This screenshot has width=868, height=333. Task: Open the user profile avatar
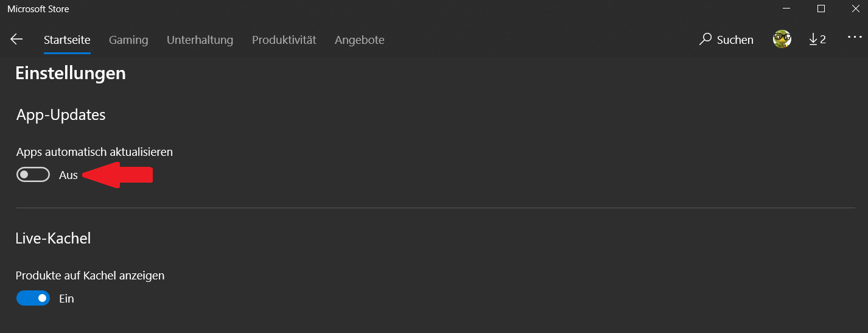pyautogui.click(x=782, y=40)
